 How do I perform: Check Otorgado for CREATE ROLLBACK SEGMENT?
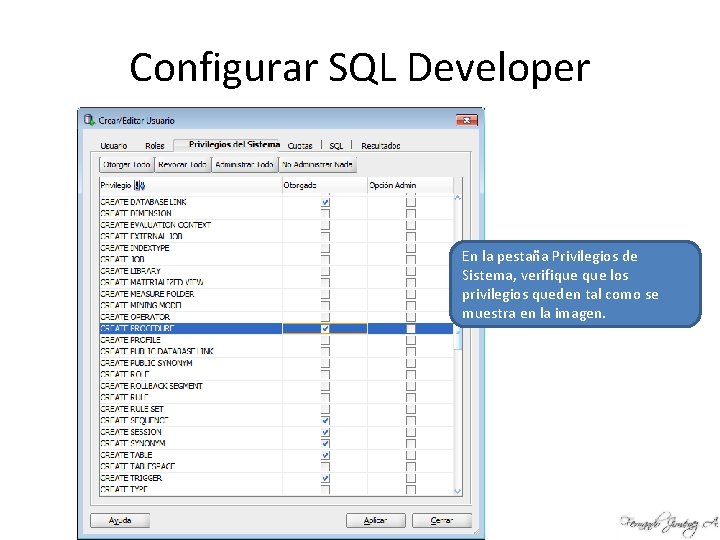pyautogui.click(x=325, y=386)
